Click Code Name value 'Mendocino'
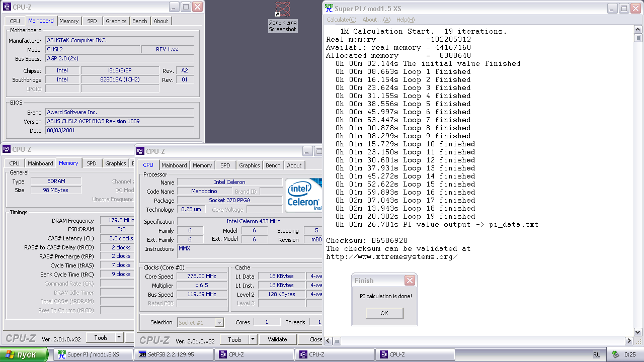 [204, 191]
